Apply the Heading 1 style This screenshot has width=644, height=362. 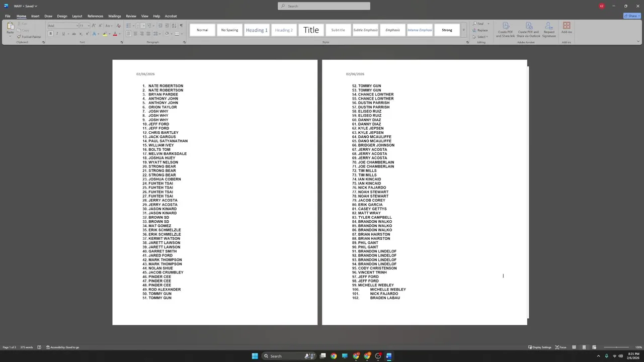tap(257, 30)
